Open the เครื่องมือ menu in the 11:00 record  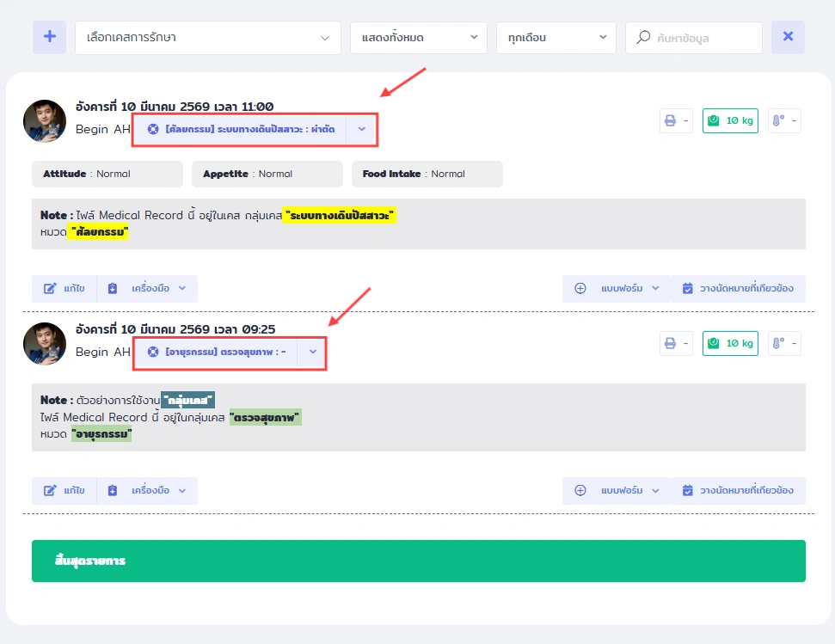click(x=148, y=288)
